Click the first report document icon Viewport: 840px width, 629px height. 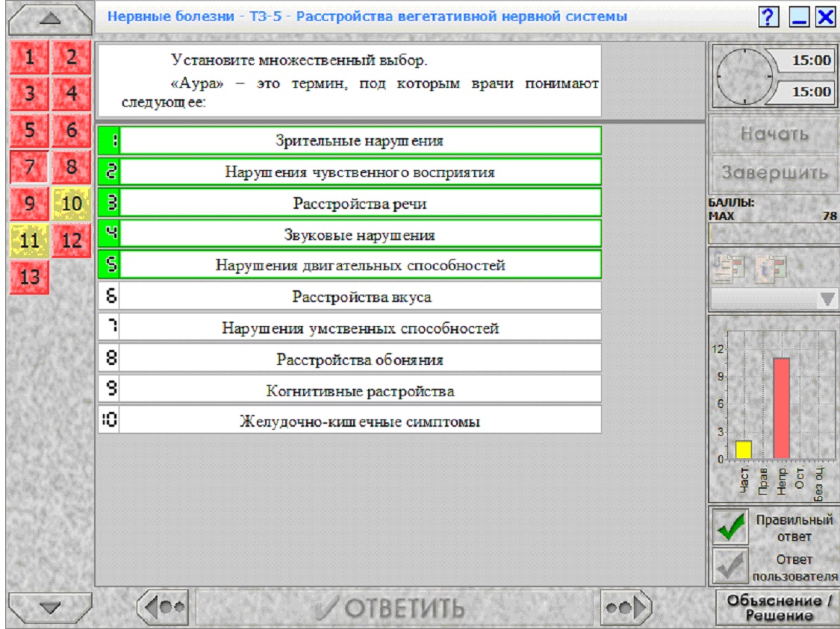click(729, 266)
